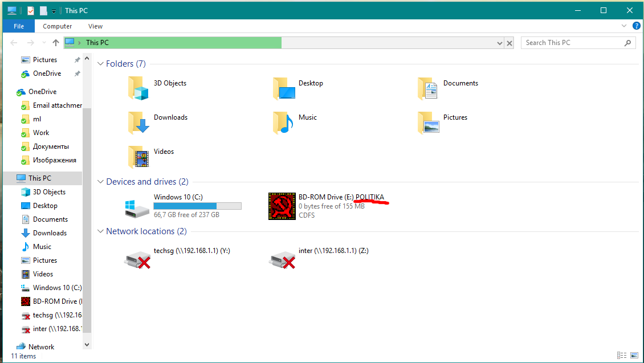The width and height of the screenshot is (644, 363).
Task: Stop loading with the address bar X
Action: point(510,43)
